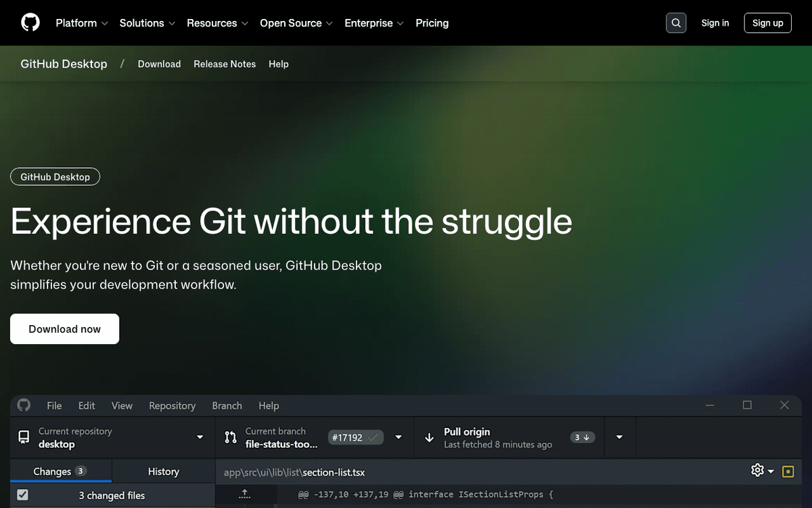Open the Repository menu

(x=172, y=405)
